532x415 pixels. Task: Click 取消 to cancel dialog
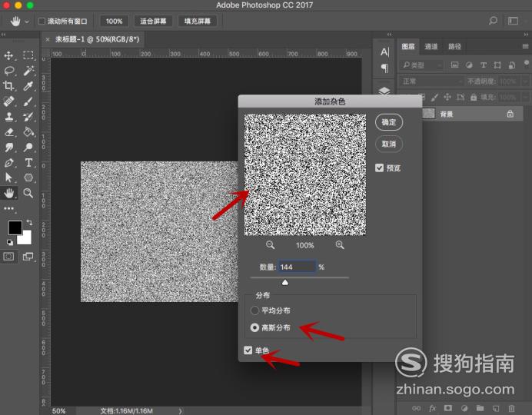tap(389, 144)
